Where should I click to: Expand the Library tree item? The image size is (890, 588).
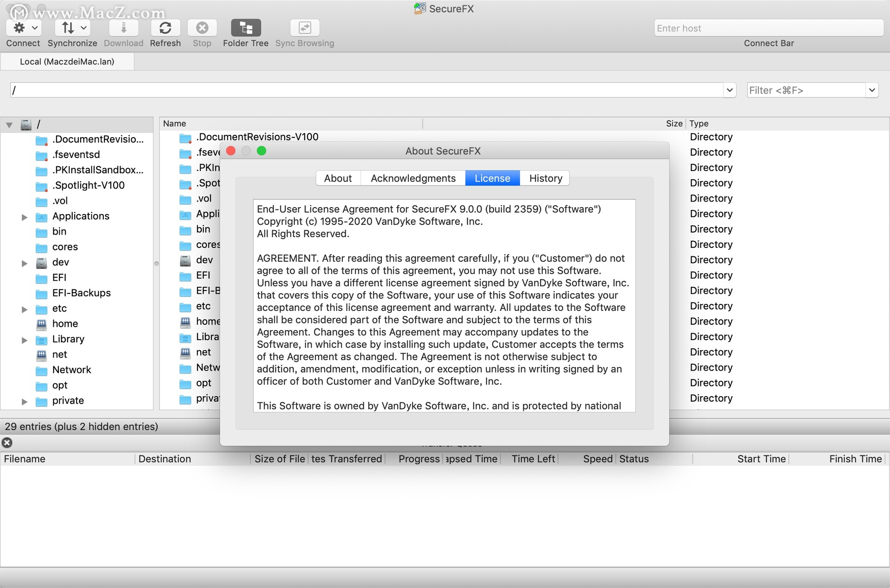[22, 339]
